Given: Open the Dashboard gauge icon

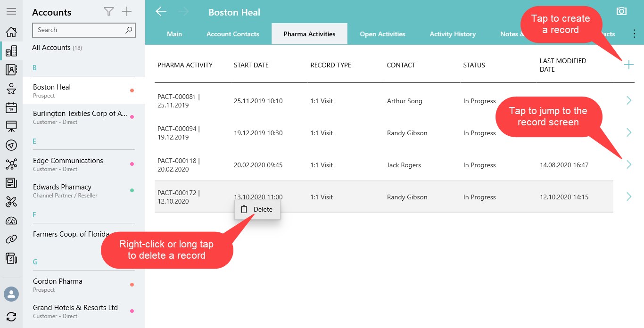Looking at the screenshot, I should pyautogui.click(x=11, y=221).
